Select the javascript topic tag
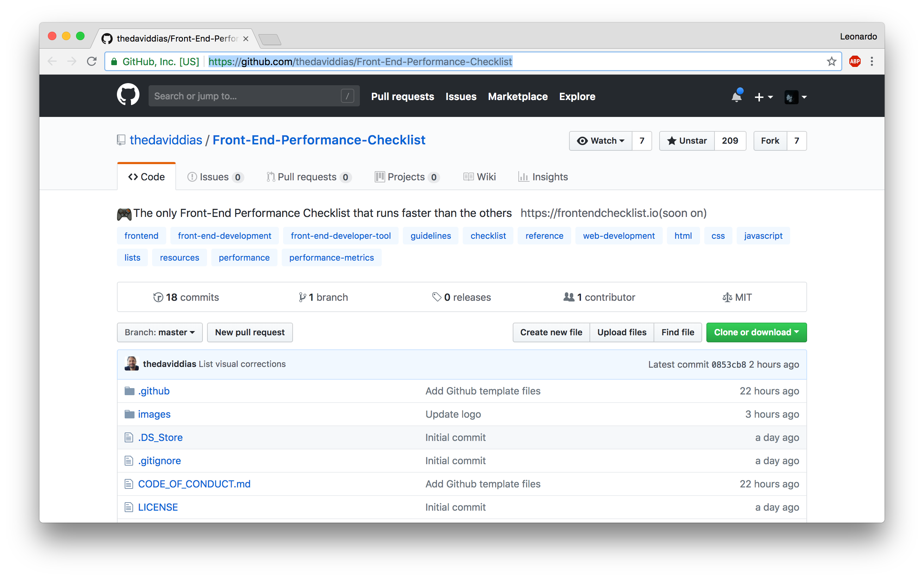Screen dimensions: 924x579 (763, 236)
